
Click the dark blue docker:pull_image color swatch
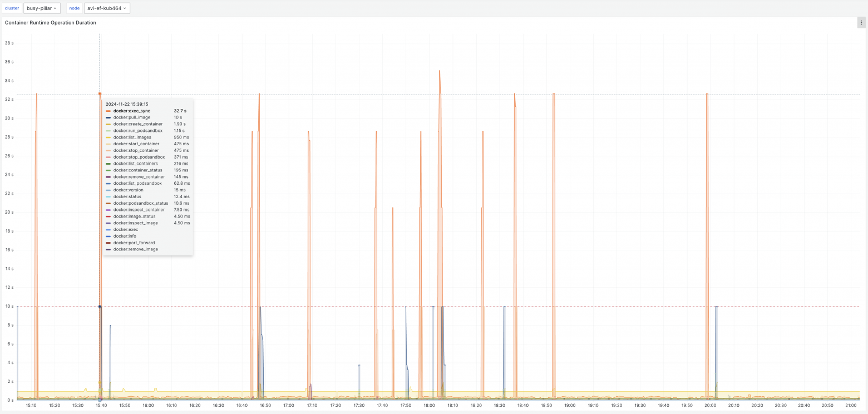point(108,117)
